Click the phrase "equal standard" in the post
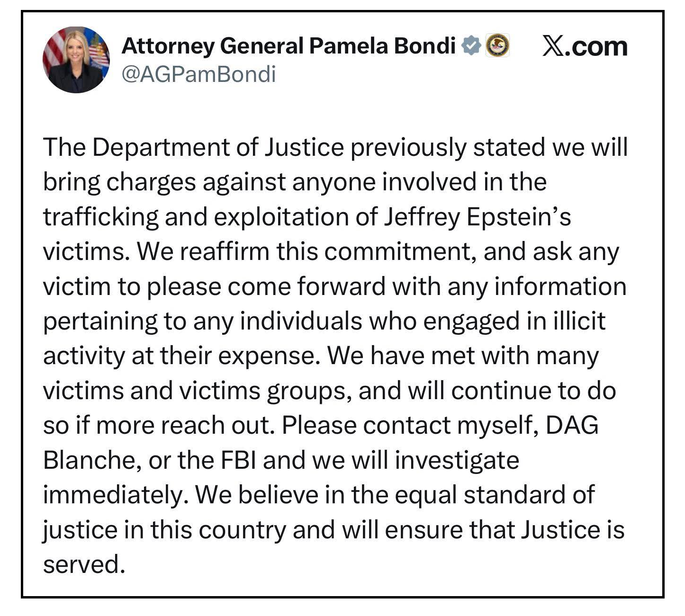This screenshot has width=685, height=616. point(487,495)
